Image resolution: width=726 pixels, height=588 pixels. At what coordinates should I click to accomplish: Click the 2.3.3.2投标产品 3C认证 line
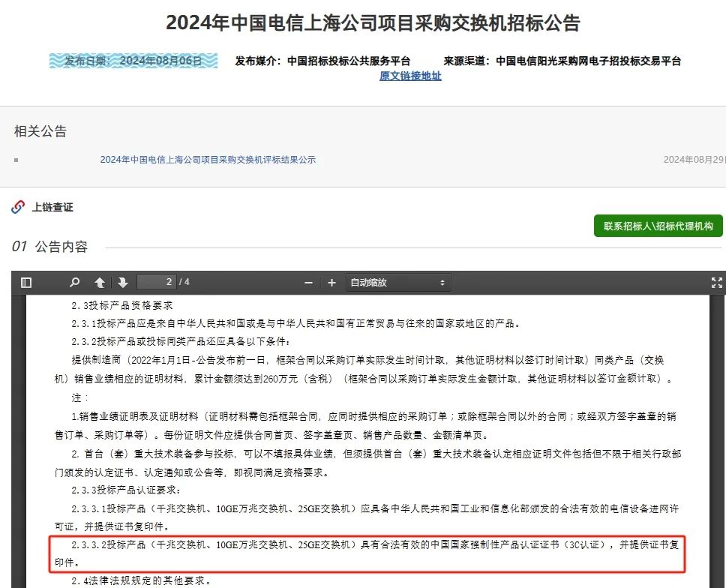coord(367,553)
